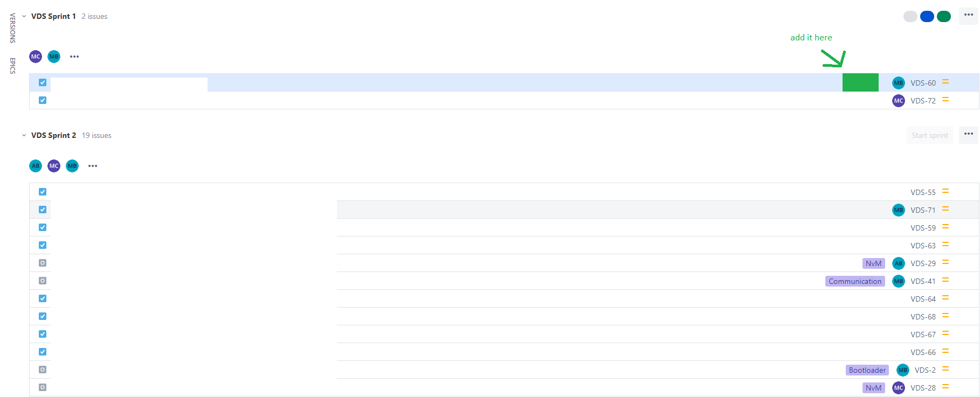Open more options menu for VDS Sprint 1

point(969,16)
